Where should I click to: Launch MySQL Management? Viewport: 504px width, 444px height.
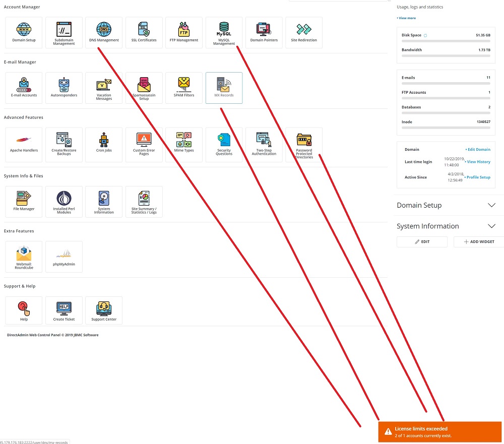[224, 32]
